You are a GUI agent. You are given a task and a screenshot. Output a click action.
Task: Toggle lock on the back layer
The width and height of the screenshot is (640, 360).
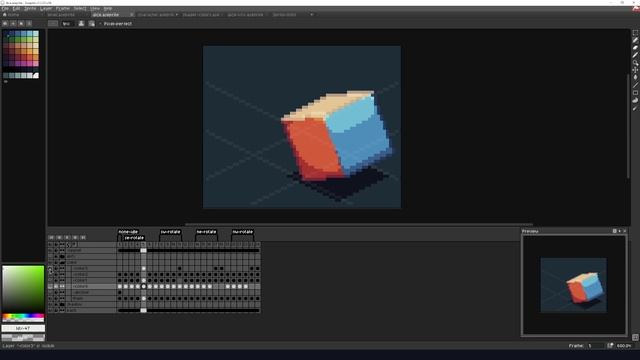click(56, 310)
